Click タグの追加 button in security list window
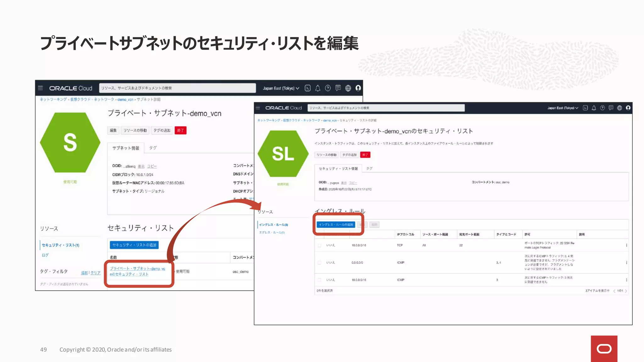Viewport: 644px width, 362px height. (x=349, y=155)
